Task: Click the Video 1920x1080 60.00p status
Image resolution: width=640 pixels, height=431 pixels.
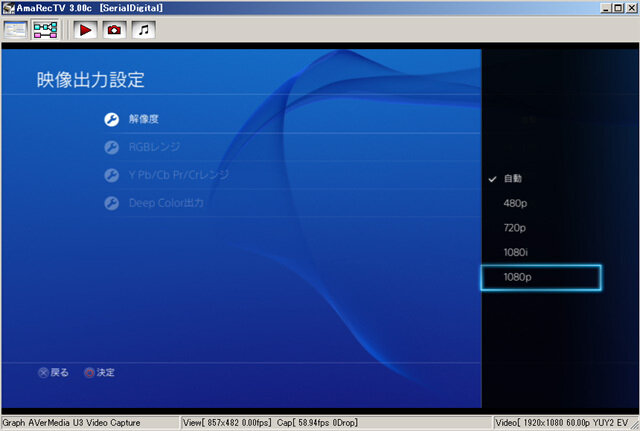Action: (x=562, y=423)
